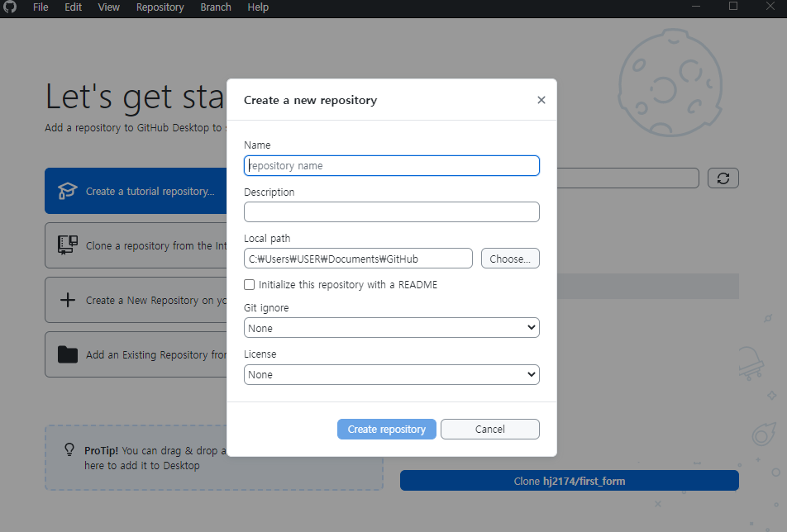Click the repository filter box behind dialog
The width and height of the screenshot is (787, 532).
pos(627,178)
